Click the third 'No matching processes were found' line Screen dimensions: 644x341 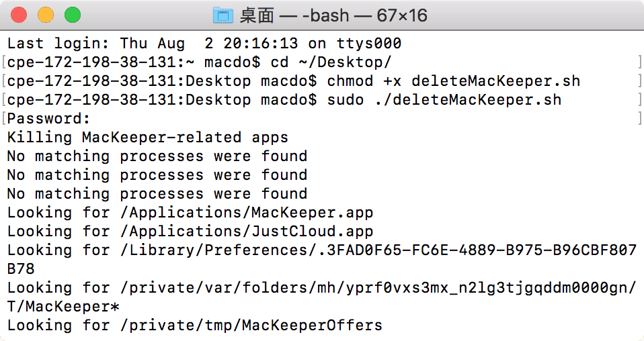pos(157,194)
